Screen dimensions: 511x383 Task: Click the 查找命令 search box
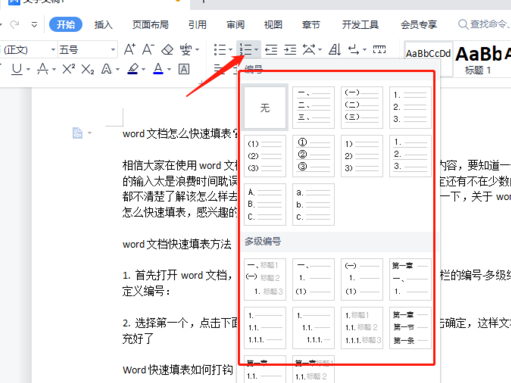click(484, 24)
